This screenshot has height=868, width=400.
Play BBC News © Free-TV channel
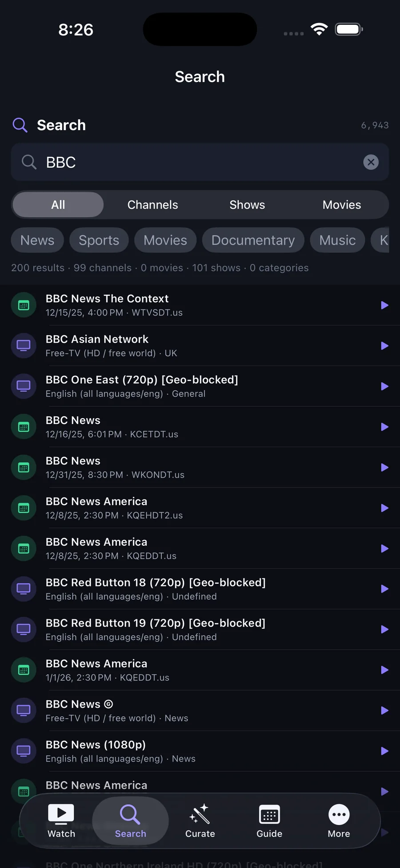pyautogui.click(x=385, y=710)
